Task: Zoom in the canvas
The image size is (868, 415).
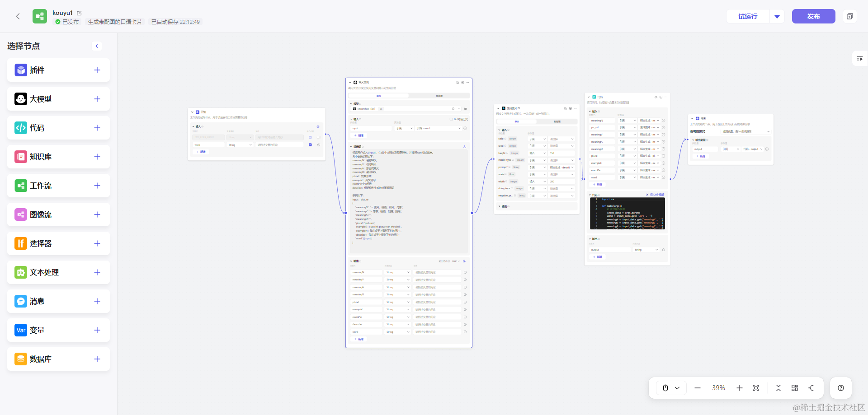Action: pyautogui.click(x=740, y=388)
